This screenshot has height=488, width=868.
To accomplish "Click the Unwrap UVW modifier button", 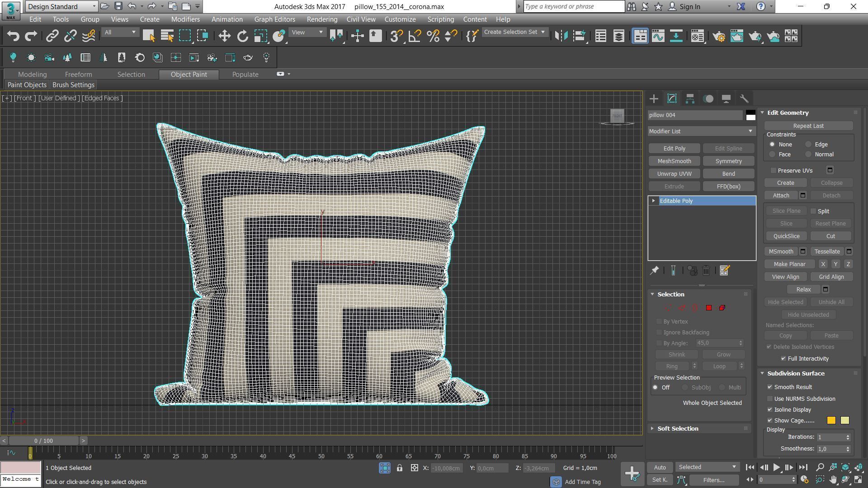I will [674, 174].
